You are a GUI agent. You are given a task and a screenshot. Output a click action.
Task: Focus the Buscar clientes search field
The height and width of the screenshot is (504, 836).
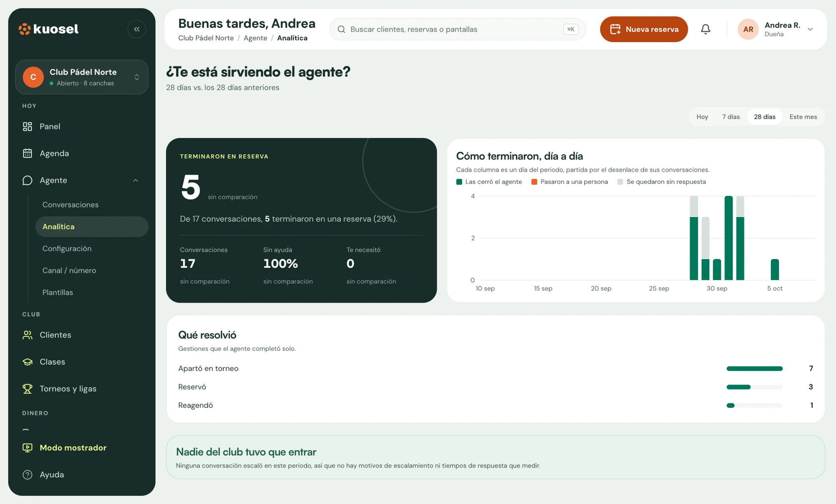[457, 29]
